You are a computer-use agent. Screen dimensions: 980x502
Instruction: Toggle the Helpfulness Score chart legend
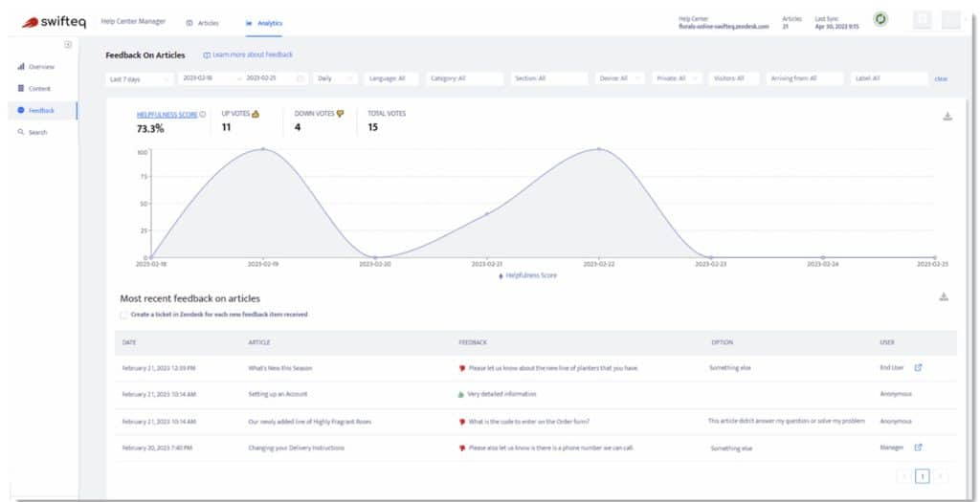tap(527, 275)
